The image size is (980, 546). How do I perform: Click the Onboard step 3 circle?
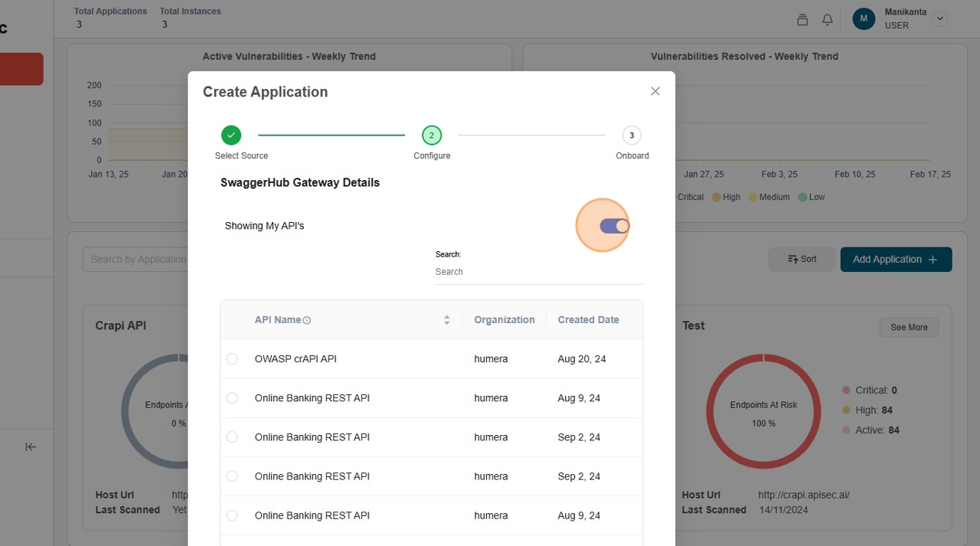pos(632,136)
